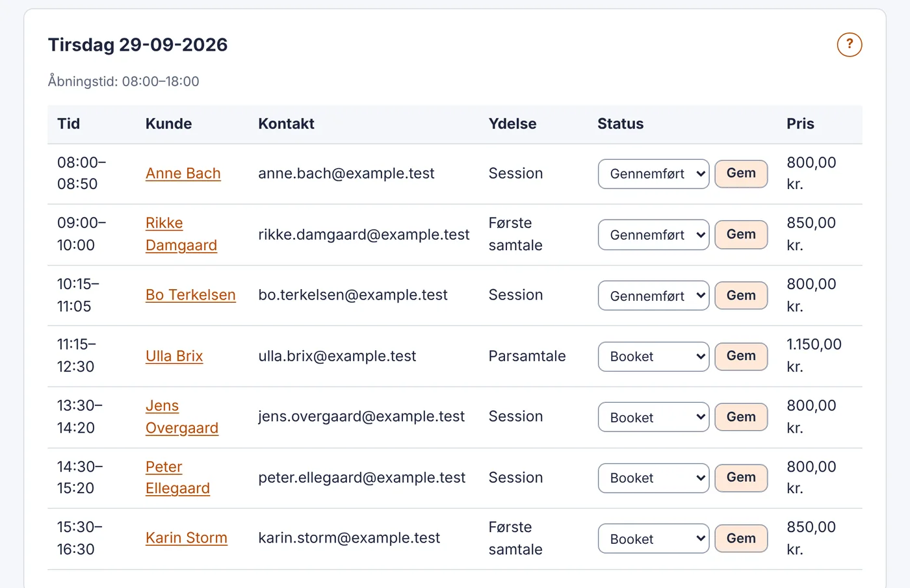
Task: Click the 08:00–08:50 time cell
Action: coord(81,173)
